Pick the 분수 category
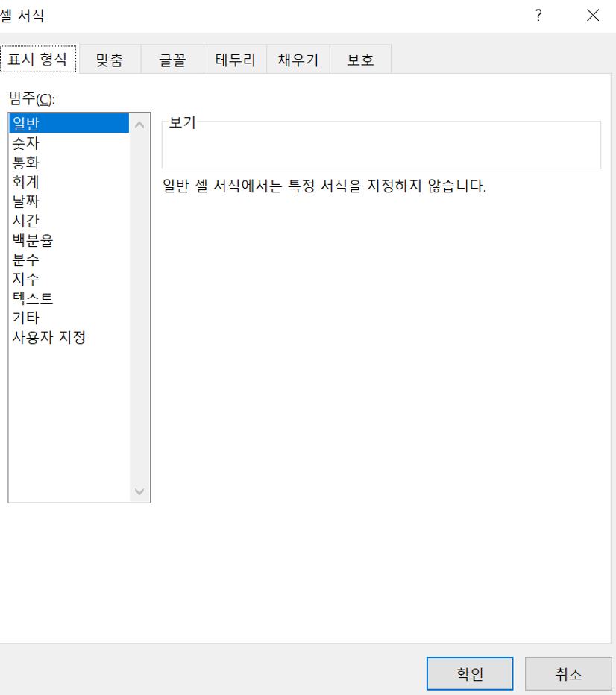Screen dimensions: 616x695 pyautogui.click(x=69, y=260)
